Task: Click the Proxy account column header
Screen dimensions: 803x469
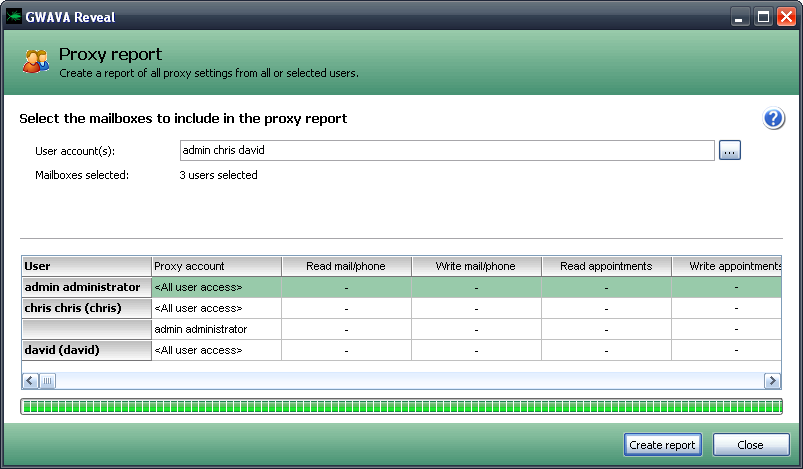Action: [217, 266]
